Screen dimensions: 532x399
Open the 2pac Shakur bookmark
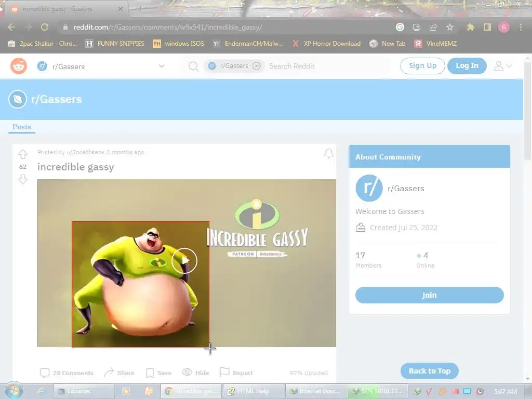coord(43,44)
